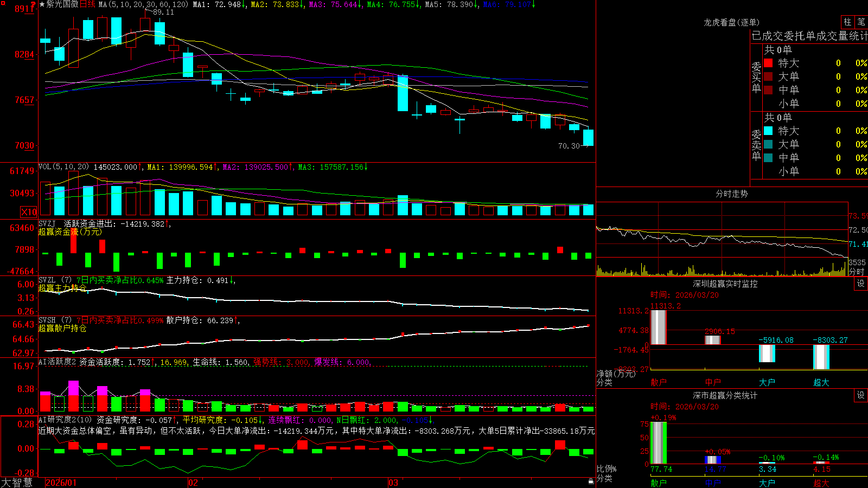Click the stock name 紫光国微
The width and height of the screenshot is (868, 488).
pyautogui.click(x=62, y=4)
